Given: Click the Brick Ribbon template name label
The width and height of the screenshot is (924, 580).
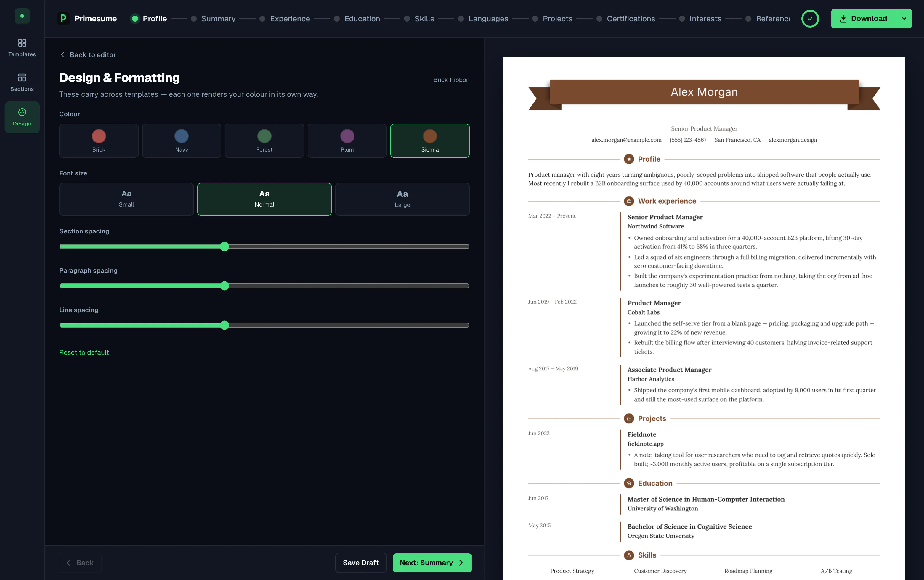Looking at the screenshot, I should coord(451,80).
